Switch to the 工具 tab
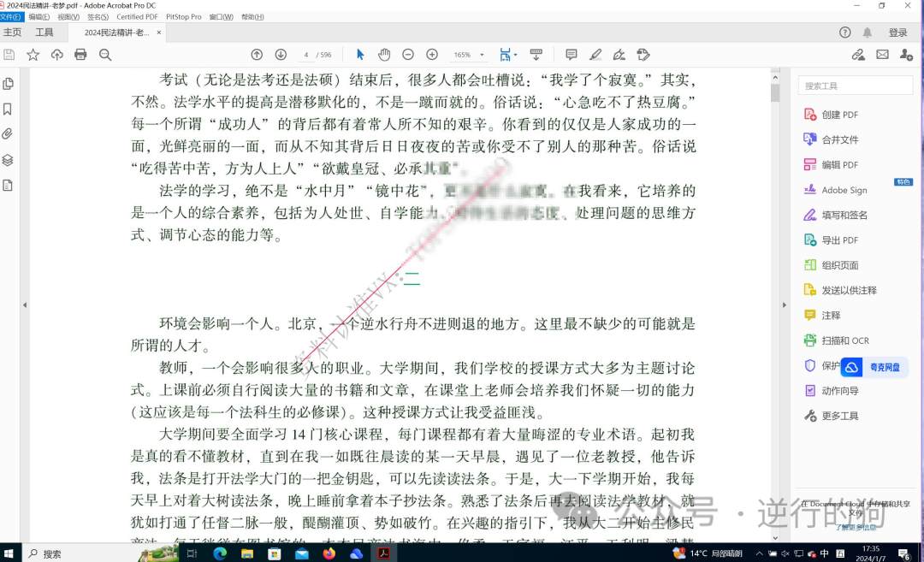924x562 pixels. point(44,33)
